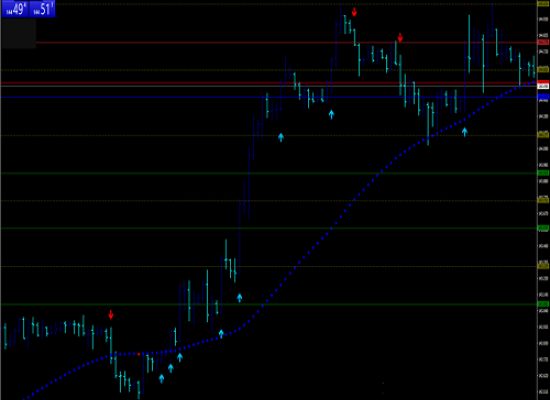550x400 pixels.
Task: Click the lowest green price label on the axis
Action: coord(543,304)
